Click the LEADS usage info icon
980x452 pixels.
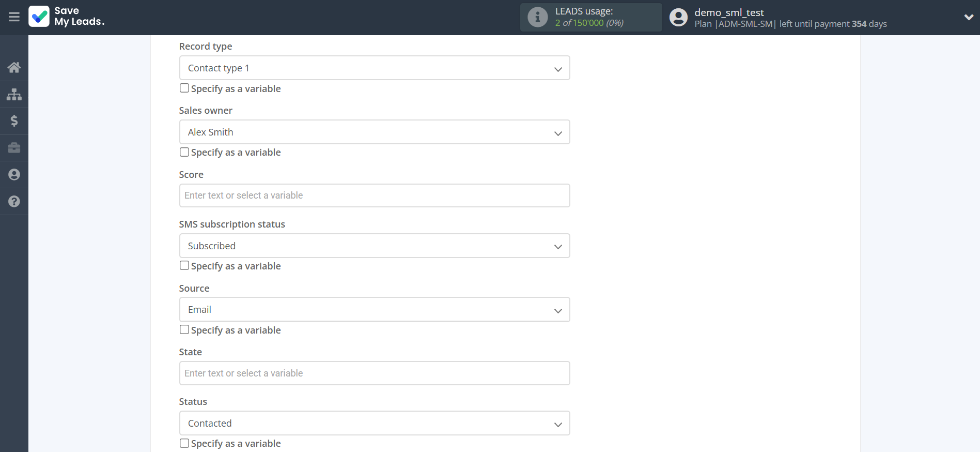pyautogui.click(x=537, y=17)
